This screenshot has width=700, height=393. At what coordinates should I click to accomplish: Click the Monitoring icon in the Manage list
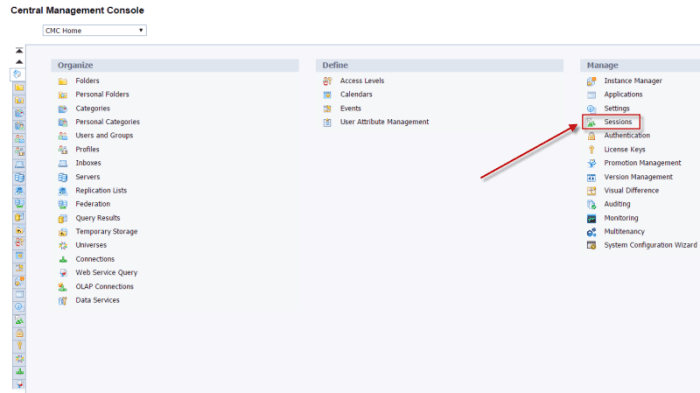click(592, 218)
